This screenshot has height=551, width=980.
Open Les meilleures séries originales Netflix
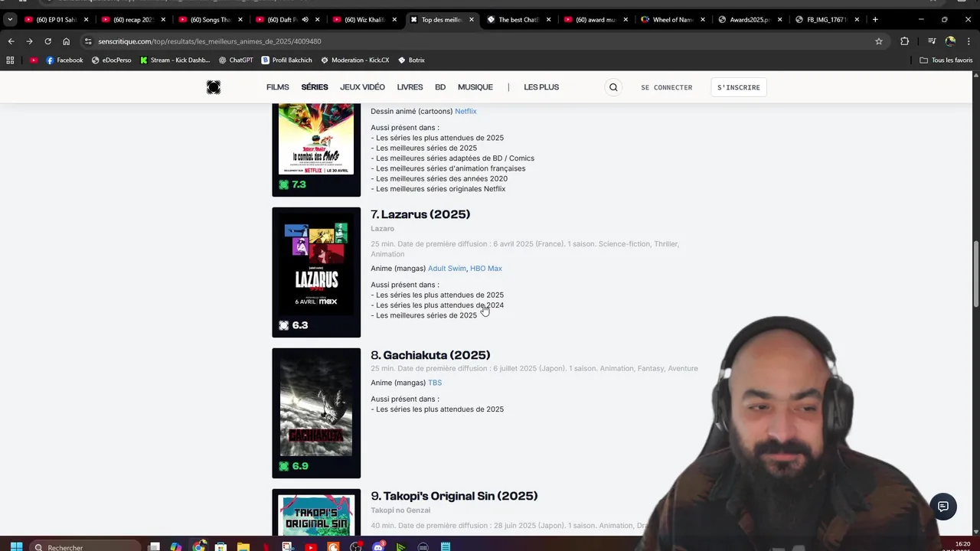440,189
